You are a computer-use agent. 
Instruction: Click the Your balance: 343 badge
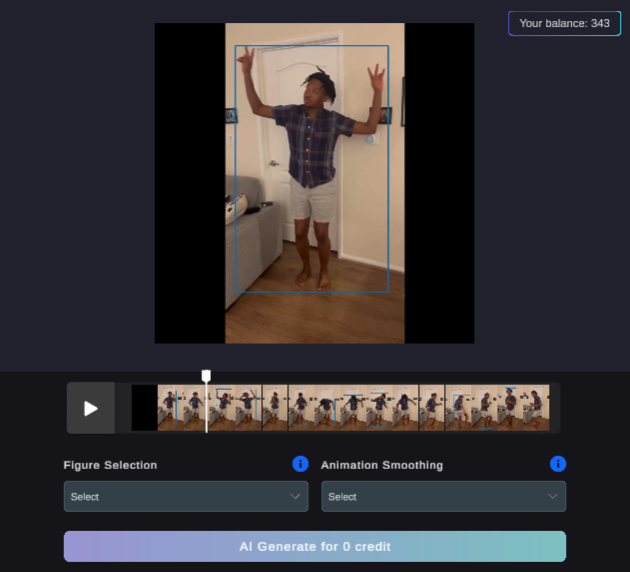pos(564,23)
